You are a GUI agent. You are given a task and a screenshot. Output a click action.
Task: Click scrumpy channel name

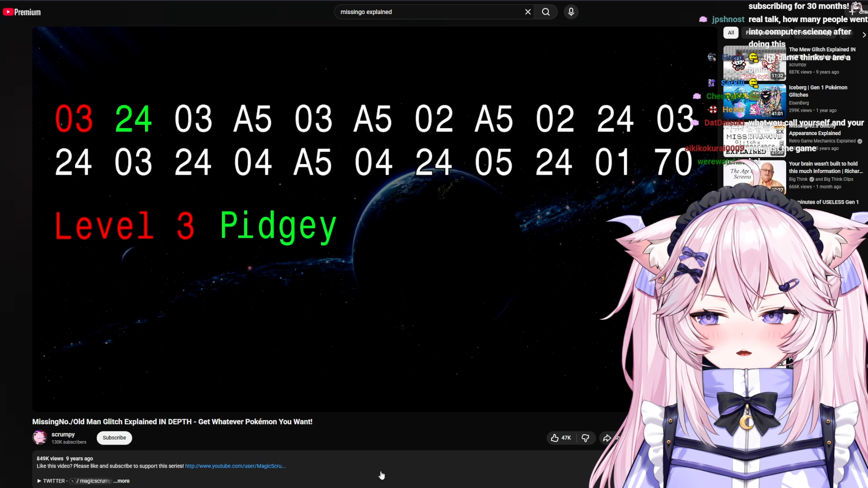tap(63, 434)
